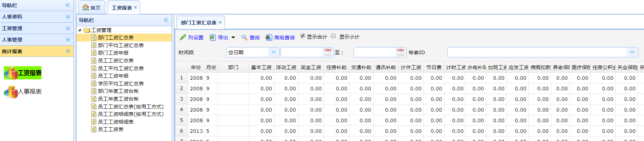Click the 浮动工资 column header
This screenshot has width=644, height=141.
point(286,67)
